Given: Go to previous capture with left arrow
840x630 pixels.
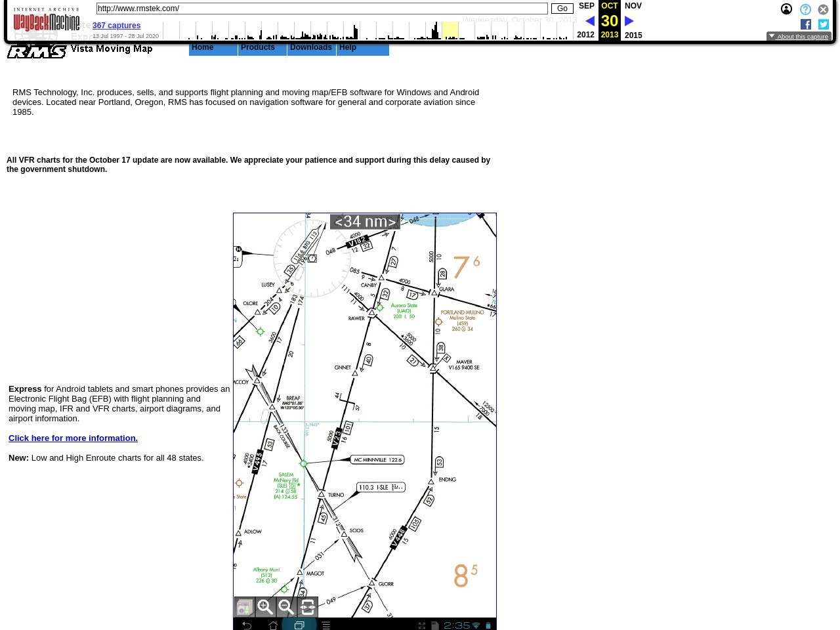Looking at the screenshot, I should (589, 21).
